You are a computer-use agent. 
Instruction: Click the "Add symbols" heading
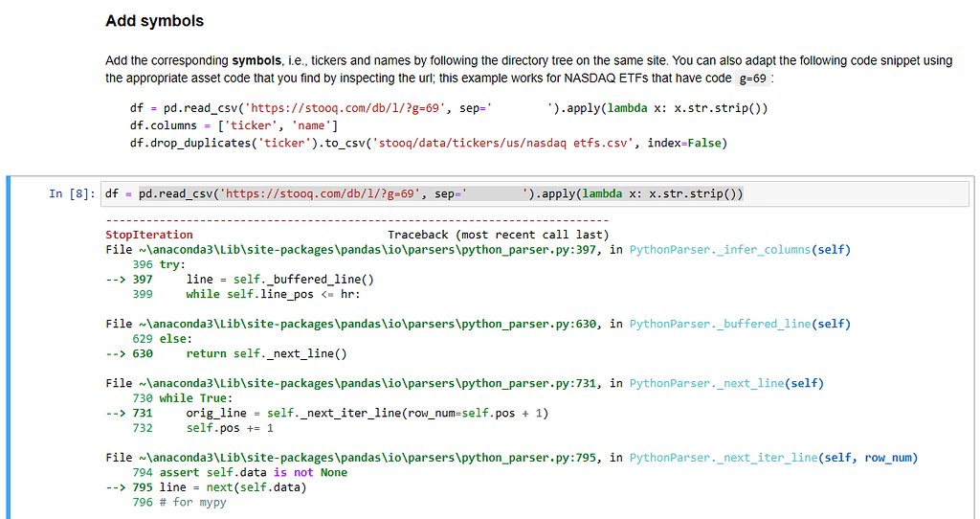tap(154, 21)
